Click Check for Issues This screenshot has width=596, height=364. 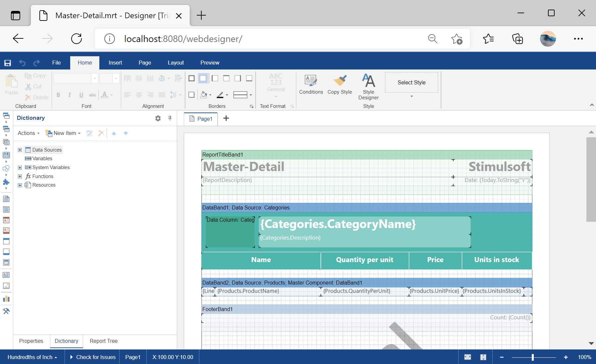point(93,357)
